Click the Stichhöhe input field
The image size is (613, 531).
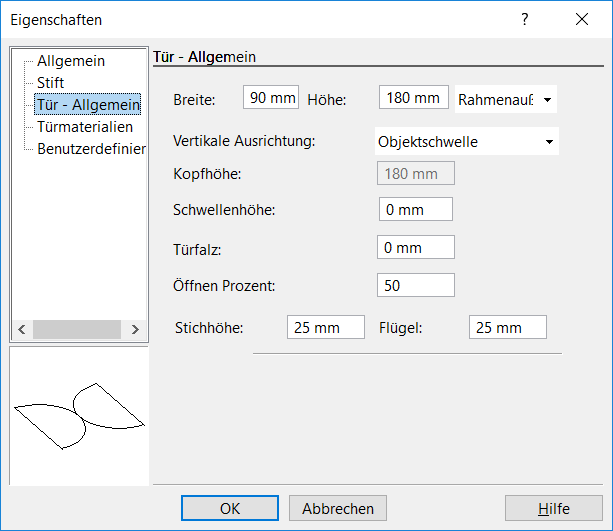(x=325, y=327)
